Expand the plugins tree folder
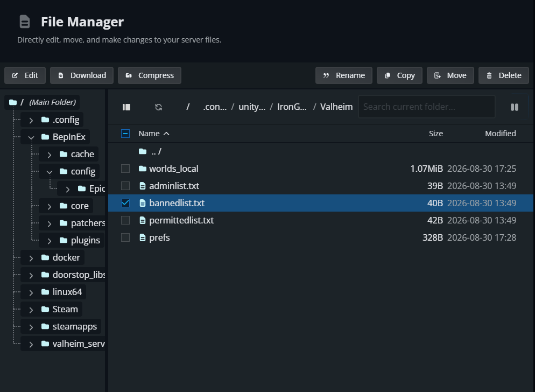Image resolution: width=535 pixels, height=392 pixels. [x=50, y=241]
